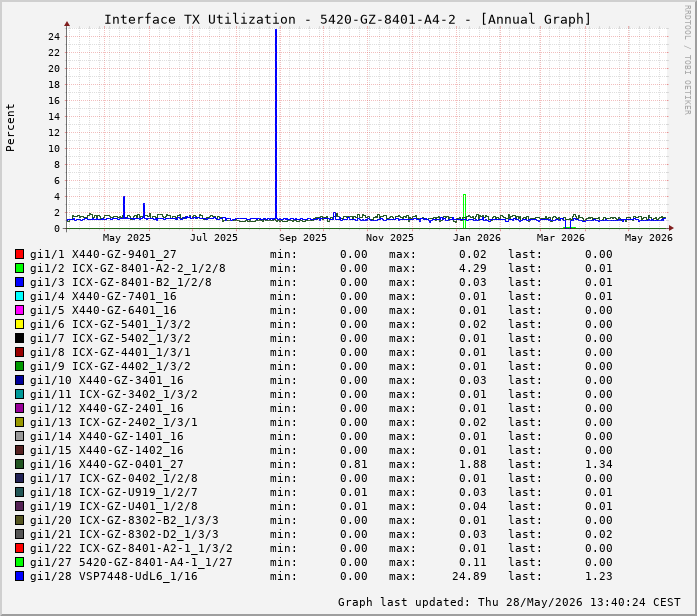
Task: Click the legend label gi1/3 ICX-GZ-8401-B2_1/2/8
Action: 120,282
